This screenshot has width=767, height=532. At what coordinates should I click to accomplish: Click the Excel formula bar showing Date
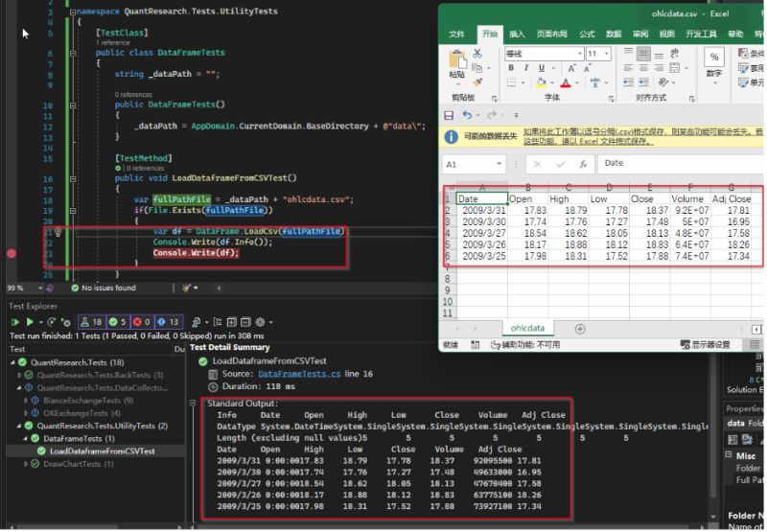pos(680,164)
